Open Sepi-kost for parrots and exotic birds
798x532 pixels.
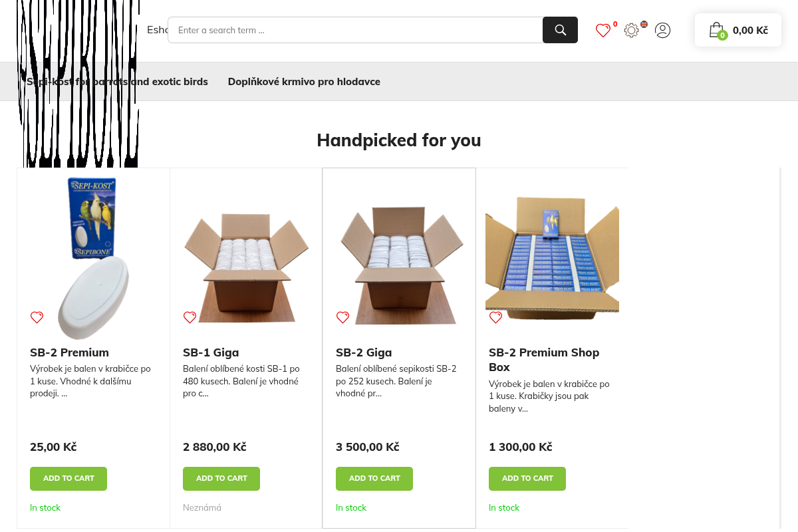click(x=117, y=82)
